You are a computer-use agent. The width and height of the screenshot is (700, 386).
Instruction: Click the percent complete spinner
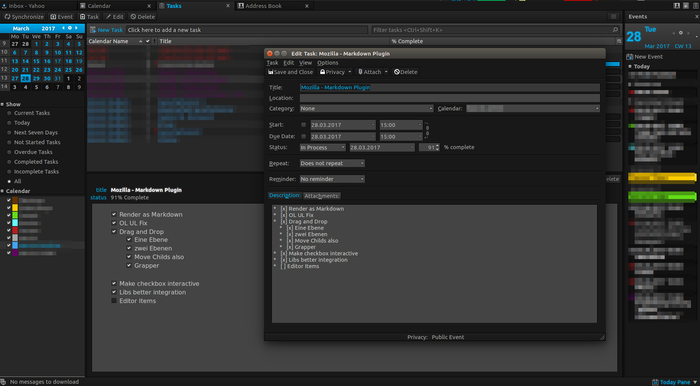coord(437,147)
